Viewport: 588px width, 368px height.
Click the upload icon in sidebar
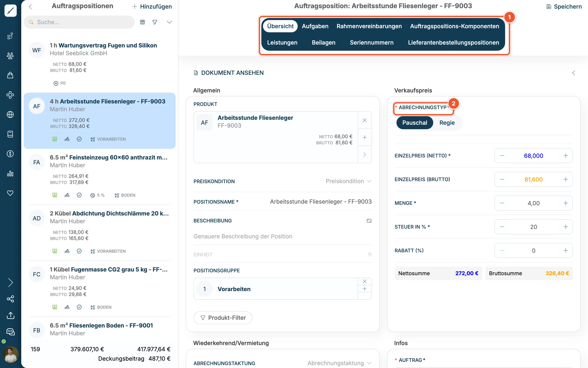click(x=10, y=315)
